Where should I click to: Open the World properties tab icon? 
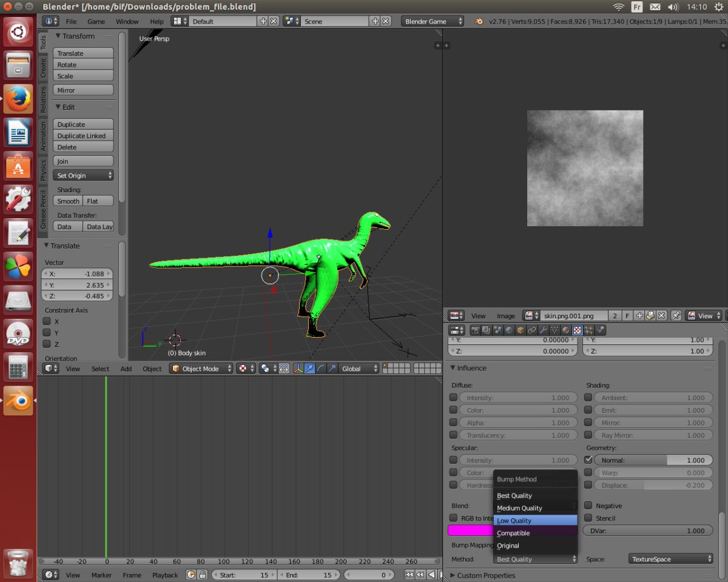(x=509, y=330)
